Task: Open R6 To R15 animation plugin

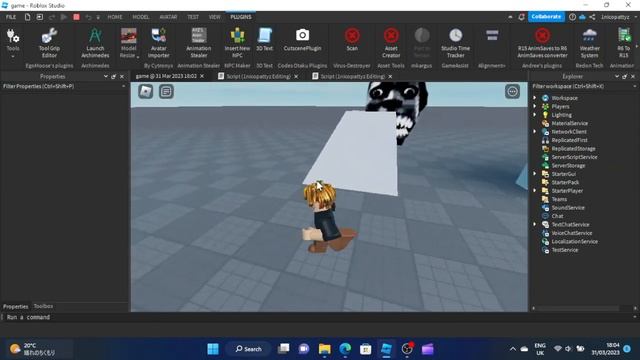Action: [623, 43]
